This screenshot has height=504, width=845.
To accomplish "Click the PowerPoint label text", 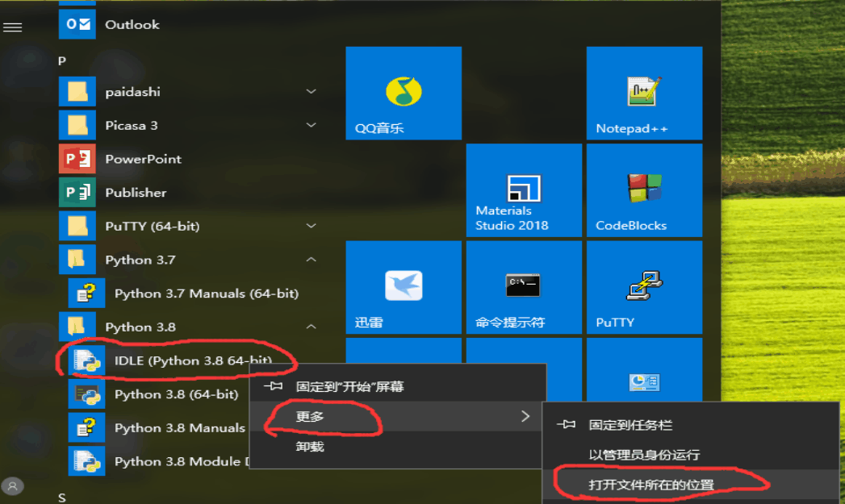I will [144, 159].
